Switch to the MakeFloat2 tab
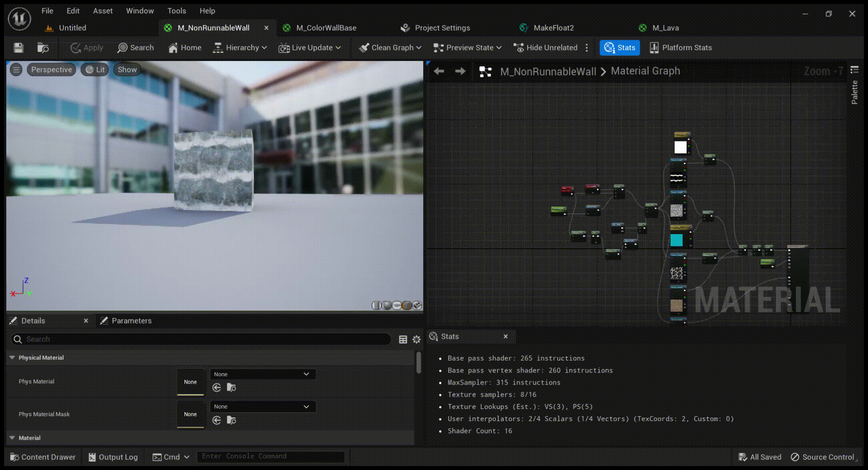The height and width of the screenshot is (470, 868). pyautogui.click(x=553, y=28)
